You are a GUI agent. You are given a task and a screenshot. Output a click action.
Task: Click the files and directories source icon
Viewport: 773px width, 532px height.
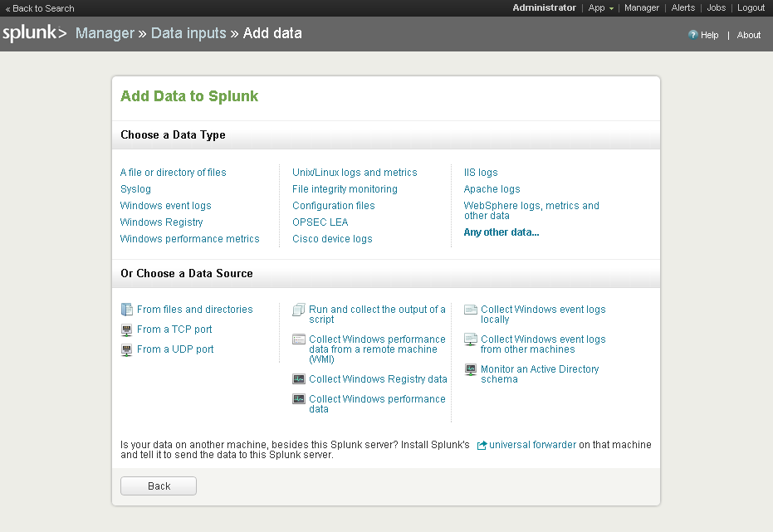click(127, 310)
